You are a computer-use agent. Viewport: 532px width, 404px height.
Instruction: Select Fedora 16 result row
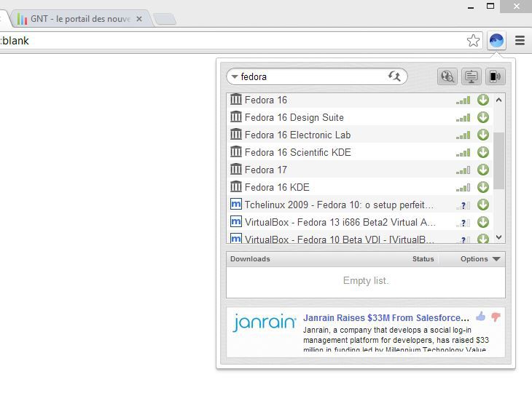click(359, 100)
